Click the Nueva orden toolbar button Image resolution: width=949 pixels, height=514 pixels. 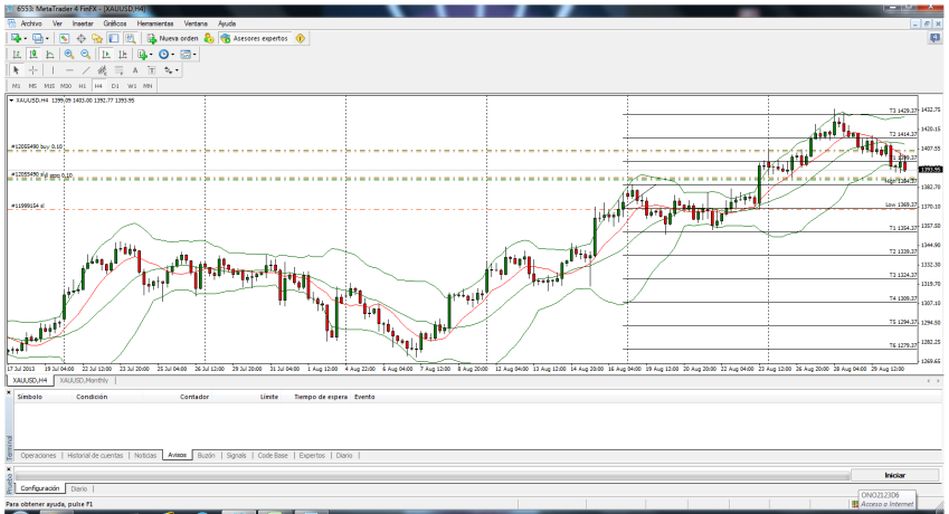coord(172,38)
